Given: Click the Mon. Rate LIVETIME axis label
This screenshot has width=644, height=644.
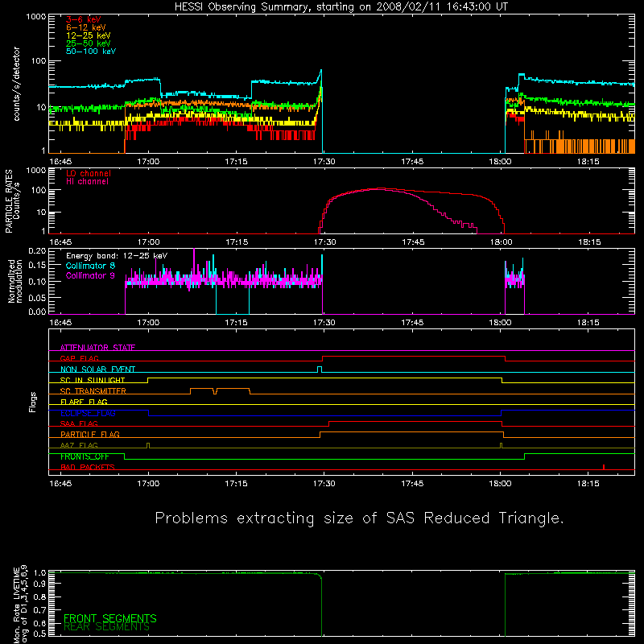Looking at the screenshot, I should coord(20,604).
